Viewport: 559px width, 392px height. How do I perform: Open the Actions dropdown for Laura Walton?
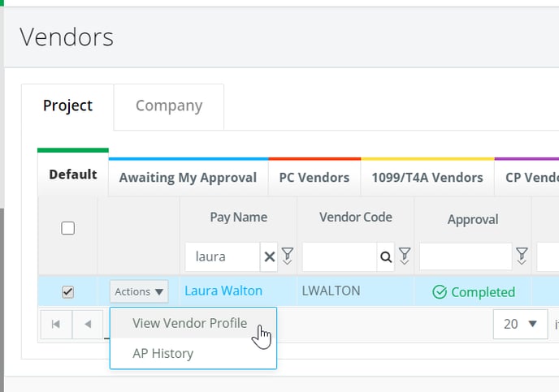(x=139, y=291)
